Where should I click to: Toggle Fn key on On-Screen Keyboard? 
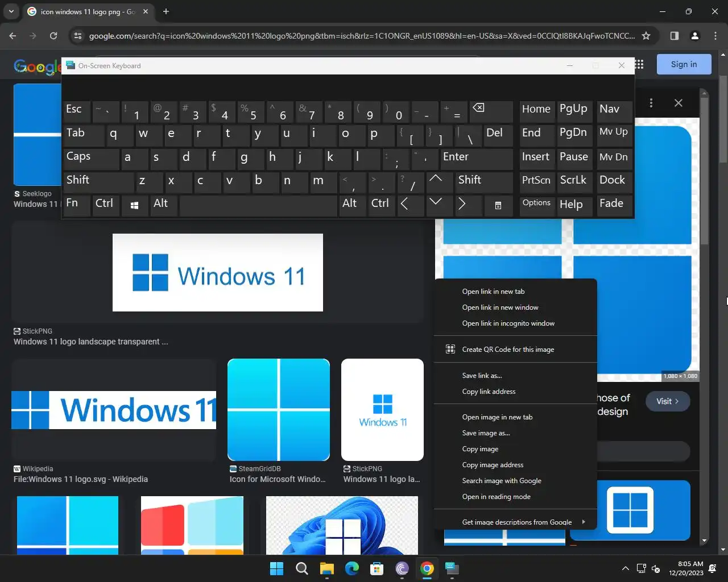tap(77, 205)
